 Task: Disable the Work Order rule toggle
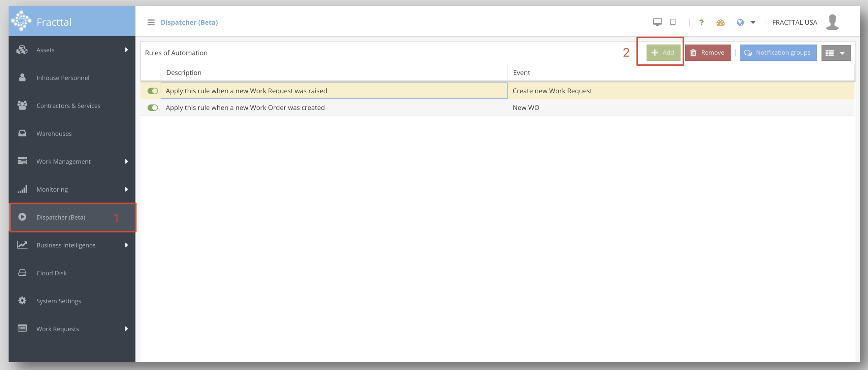(153, 108)
